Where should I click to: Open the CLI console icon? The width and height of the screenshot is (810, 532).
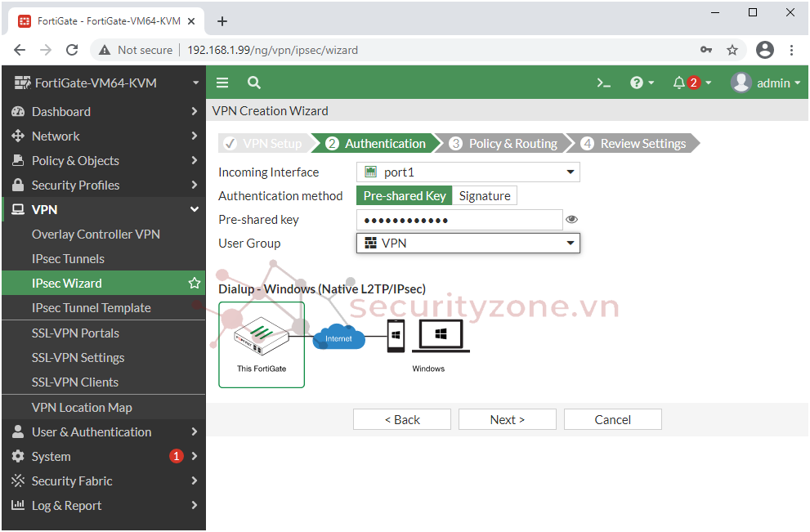(x=604, y=83)
